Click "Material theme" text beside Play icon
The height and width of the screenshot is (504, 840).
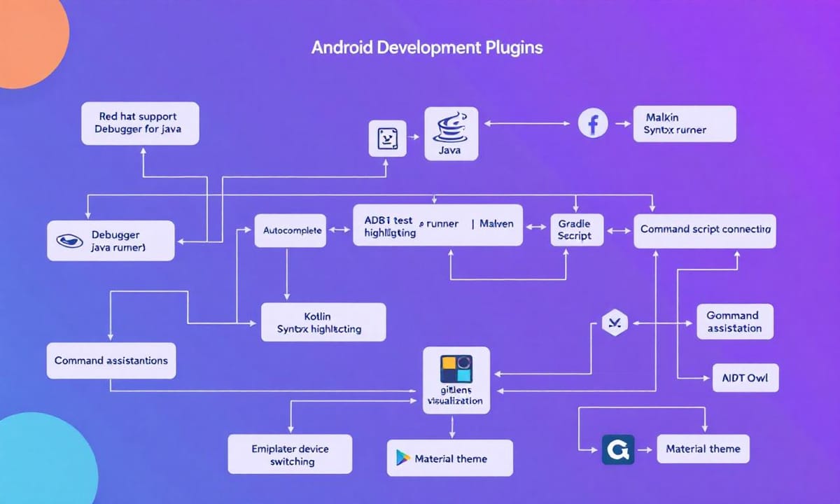pos(451,458)
